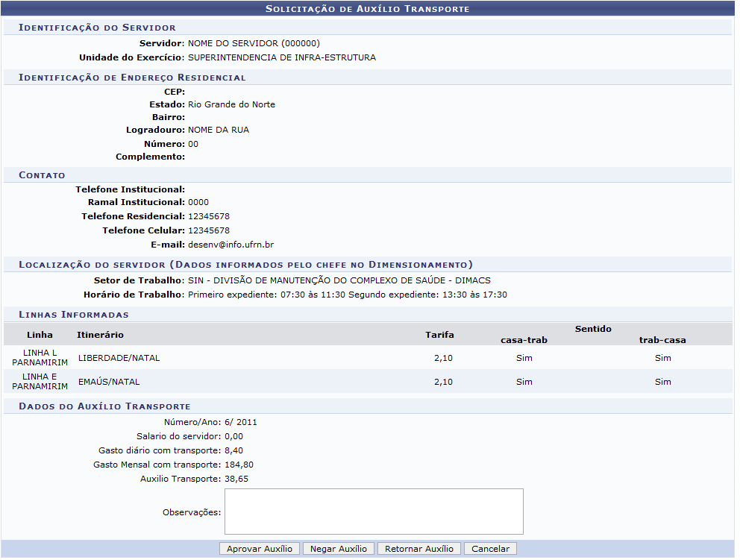Click the trab-casa column header

(662, 340)
